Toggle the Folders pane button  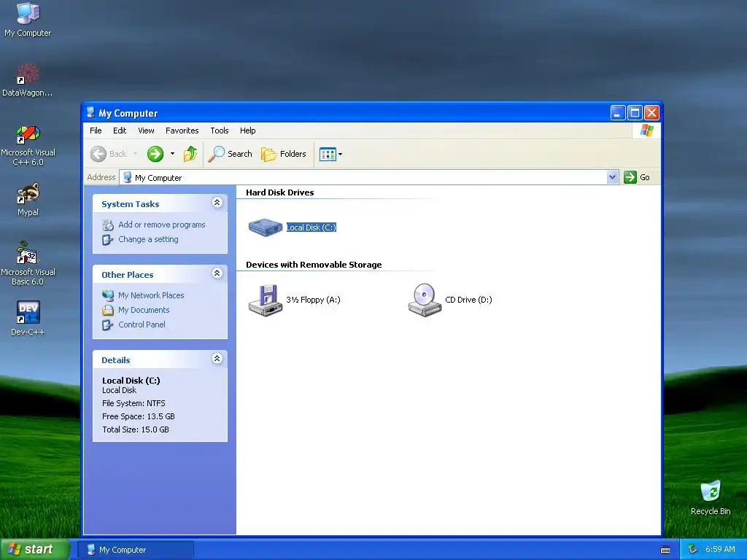pos(284,154)
